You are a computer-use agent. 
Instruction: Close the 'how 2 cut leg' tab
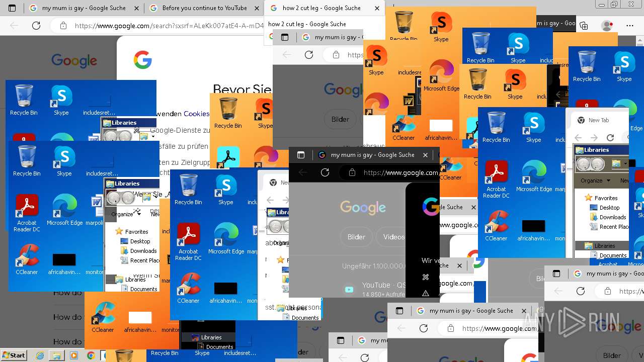click(x=377, y=8)
